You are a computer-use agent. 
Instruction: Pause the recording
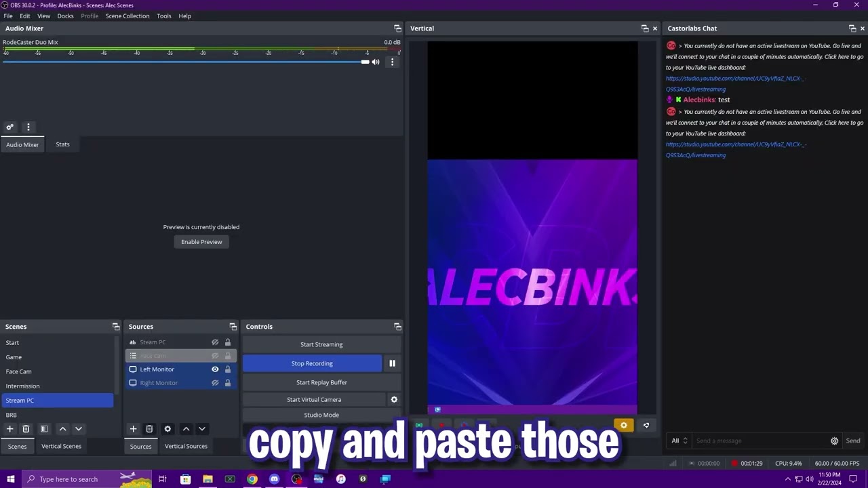pos(392,363)
